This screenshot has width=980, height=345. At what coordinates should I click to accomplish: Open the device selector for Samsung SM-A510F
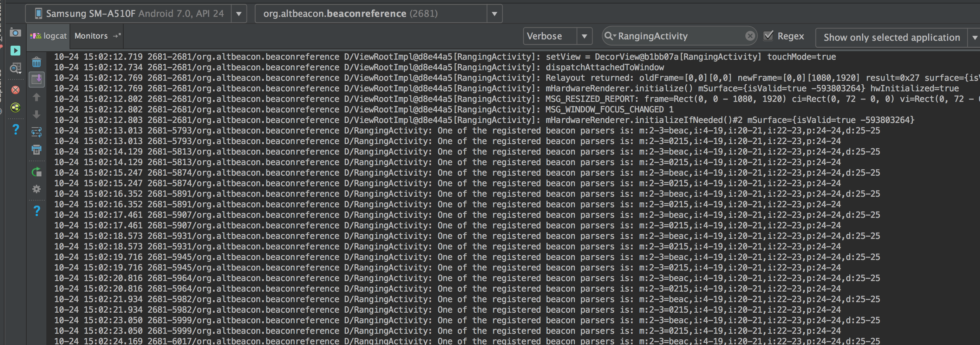239,13
